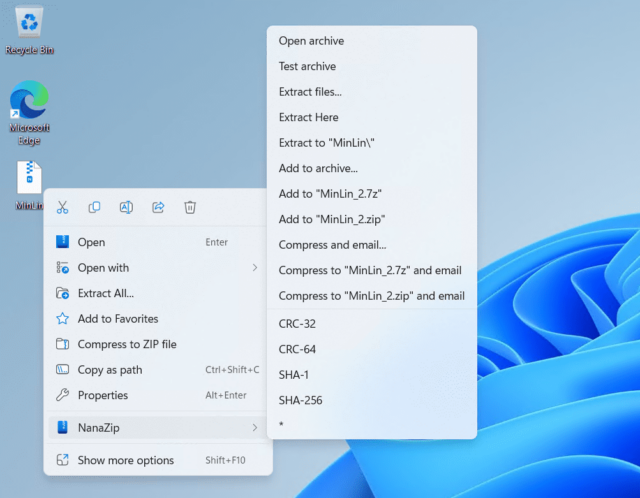Select Extract Here
The width and height of the screenshot is (640, 498).
tap(372, 117)
